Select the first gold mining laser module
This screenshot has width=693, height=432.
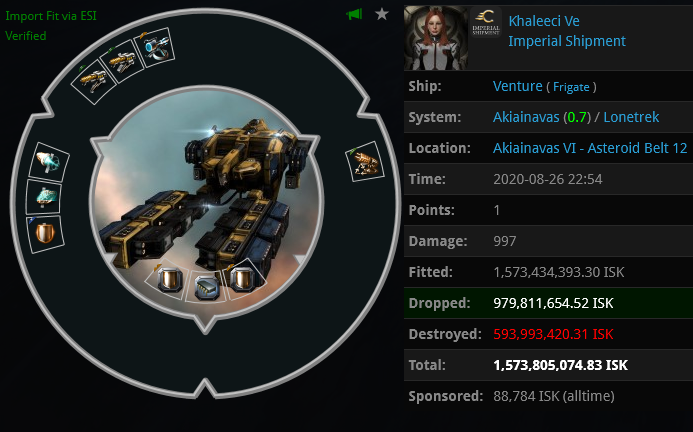point(92,80)
